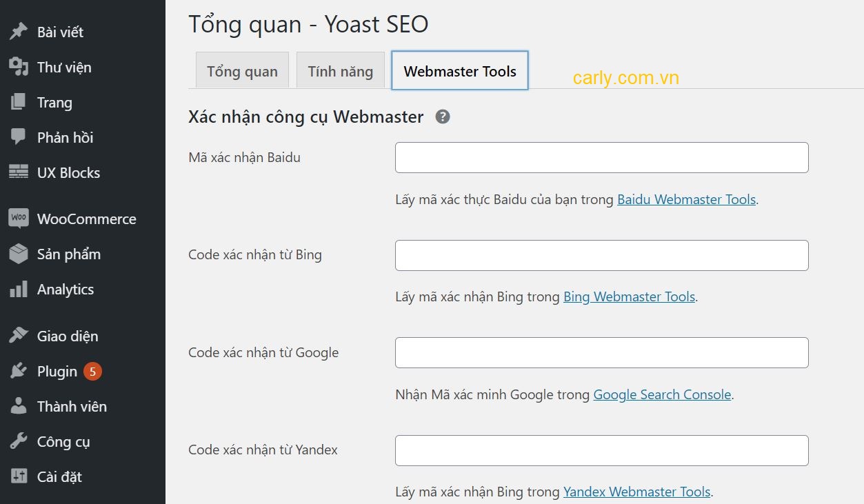
Task: Open the Google Search Console link
Action: tap(662, 394)
